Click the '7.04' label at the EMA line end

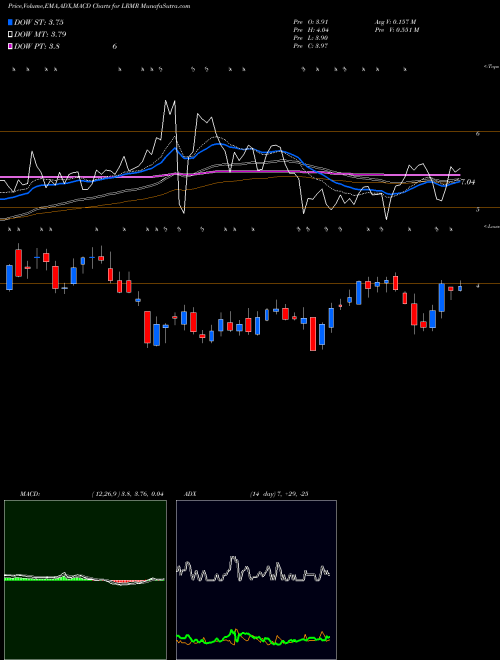pos(468,182)
